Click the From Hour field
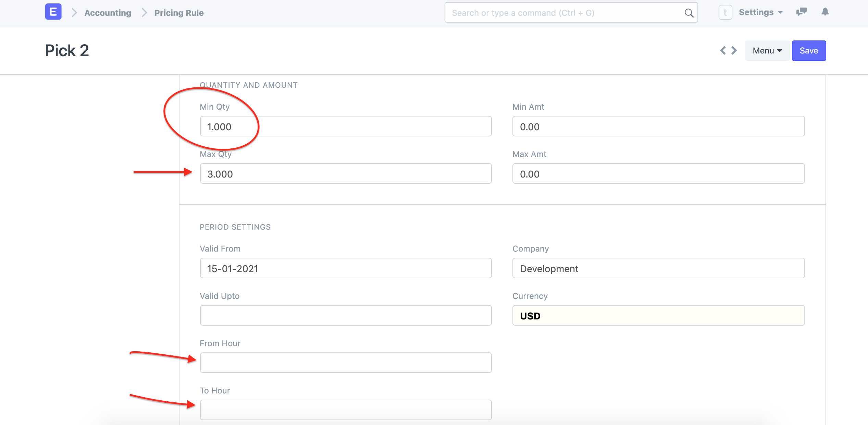 coord(345,363)
